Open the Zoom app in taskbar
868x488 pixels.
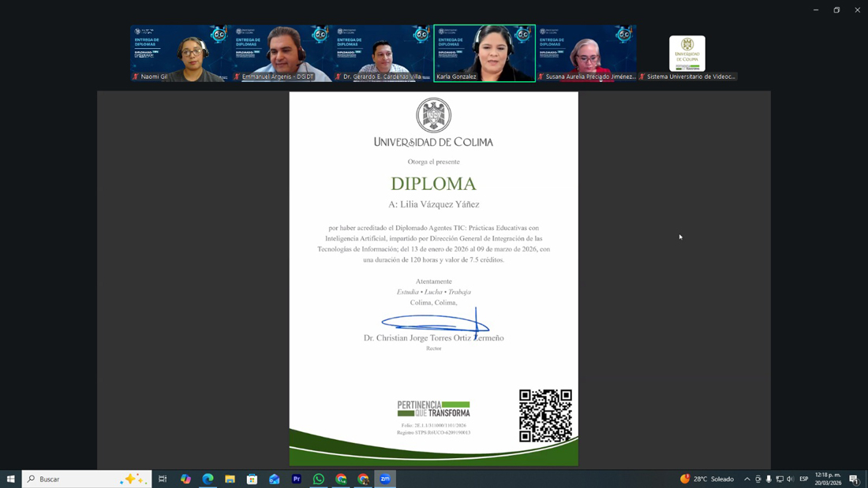(385, 479)
